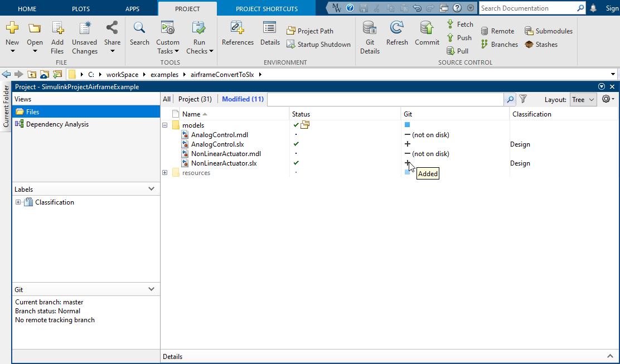The image size is (620, 364).
Task: Fetch from remote repository
Action: click(x=460, y=25)
